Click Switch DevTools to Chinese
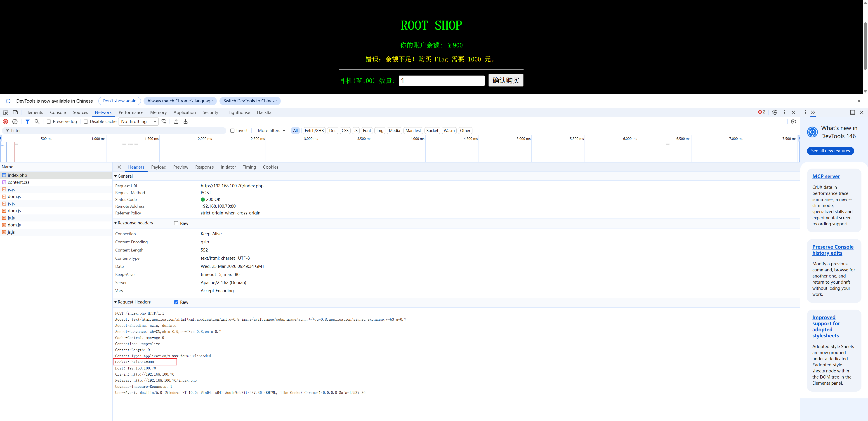The width and height of the screenshot is (868, 421). [x=250, y=101]
